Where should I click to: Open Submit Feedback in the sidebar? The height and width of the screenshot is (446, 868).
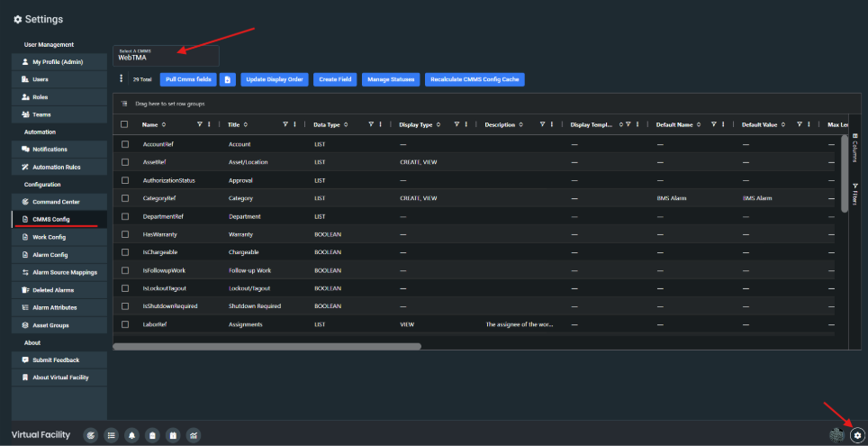point(59,360)
